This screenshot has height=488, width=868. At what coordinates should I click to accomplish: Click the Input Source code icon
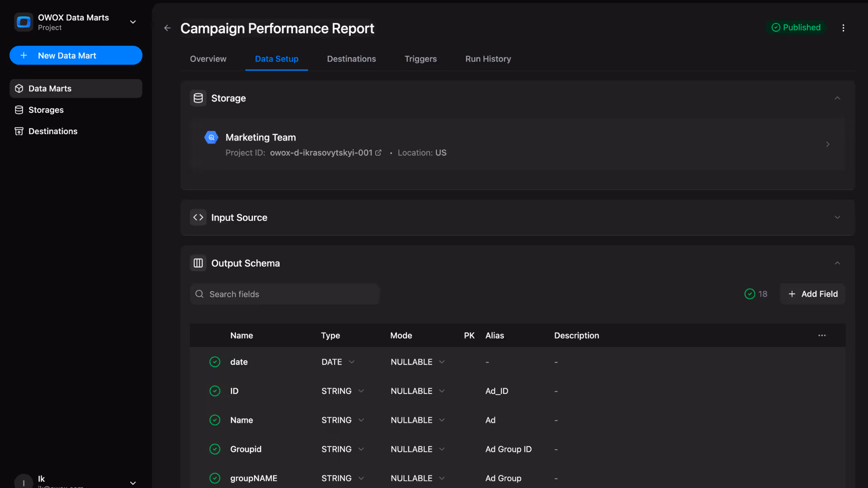(198, 217)
